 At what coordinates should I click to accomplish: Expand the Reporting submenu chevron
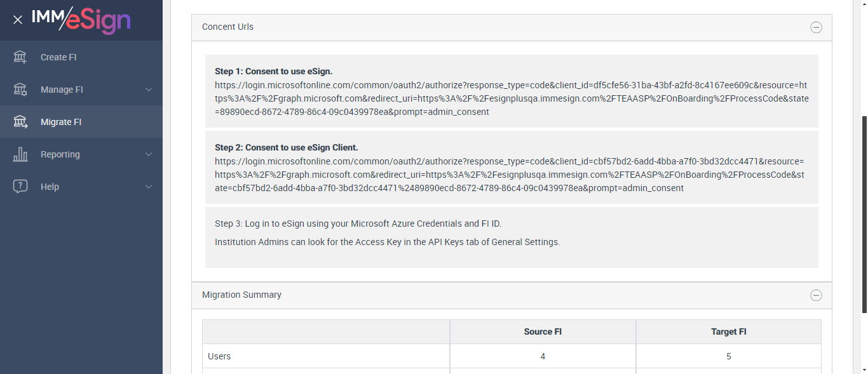coord(149,154)
